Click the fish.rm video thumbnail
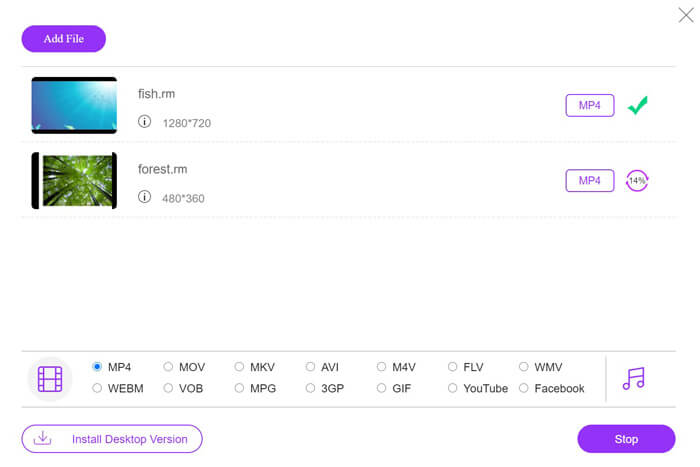This screenshot has width=700, height=467. pyautogui.click(x=74, y=105)
